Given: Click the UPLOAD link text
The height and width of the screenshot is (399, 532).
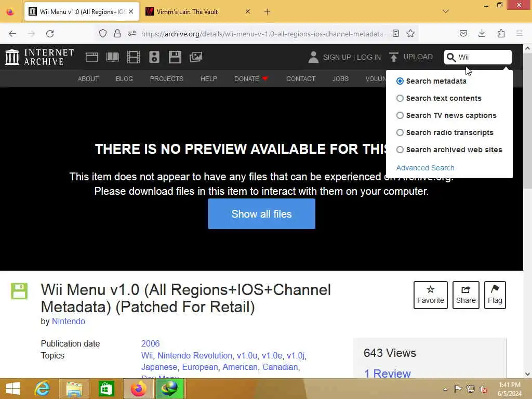Looking at the screenshot, I should 418,57.
